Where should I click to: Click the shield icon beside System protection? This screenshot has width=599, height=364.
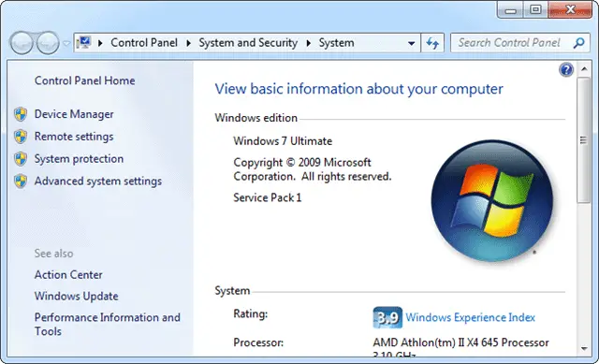[21, 159]
